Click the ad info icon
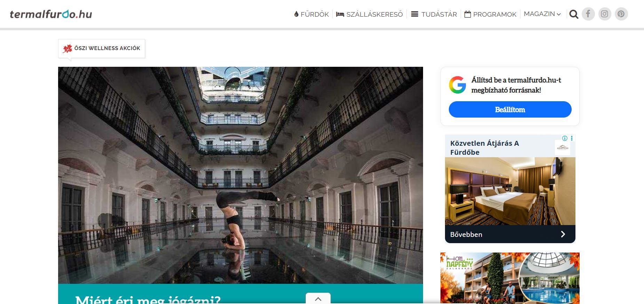 point(565,138)
